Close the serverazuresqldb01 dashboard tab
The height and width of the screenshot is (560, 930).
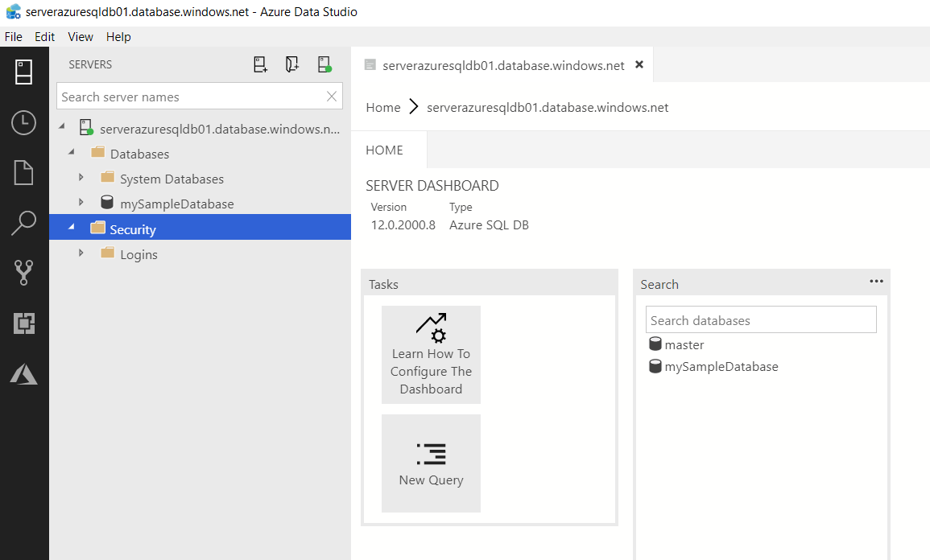pyautogui.click(x=639, y=64)
